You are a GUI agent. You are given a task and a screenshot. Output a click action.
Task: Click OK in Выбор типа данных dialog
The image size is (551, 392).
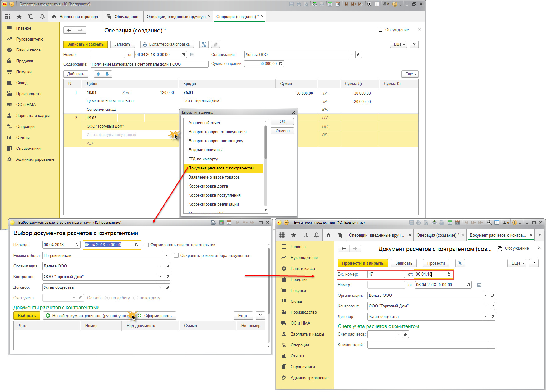coord(283,122)
